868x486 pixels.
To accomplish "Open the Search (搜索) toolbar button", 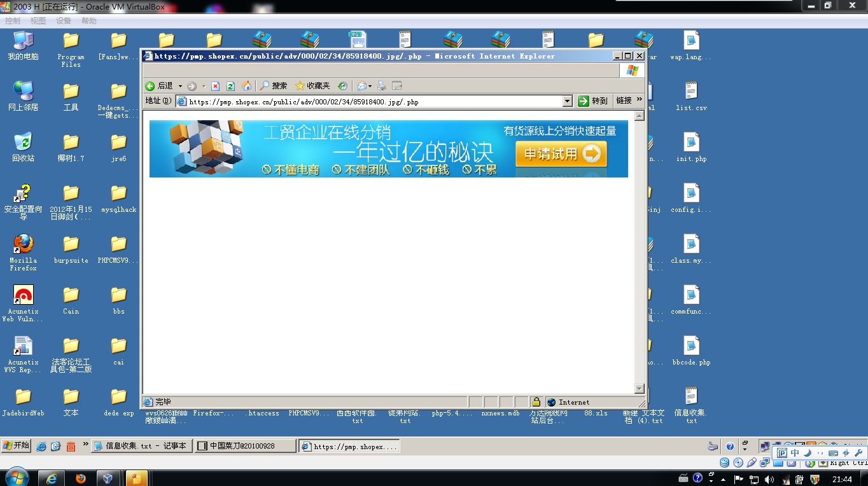I will click(x=273, y=86).
